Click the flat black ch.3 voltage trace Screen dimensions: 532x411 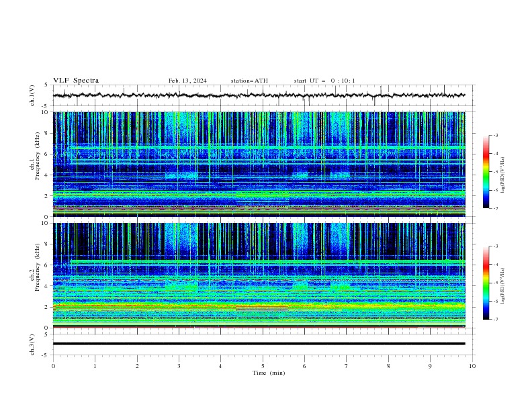point(259,344)
